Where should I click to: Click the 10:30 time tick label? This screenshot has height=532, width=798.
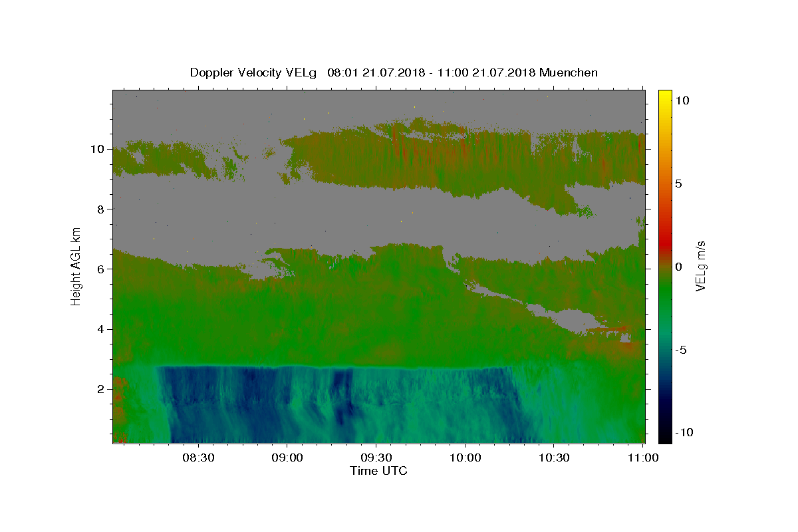click(x=554, y=458)
